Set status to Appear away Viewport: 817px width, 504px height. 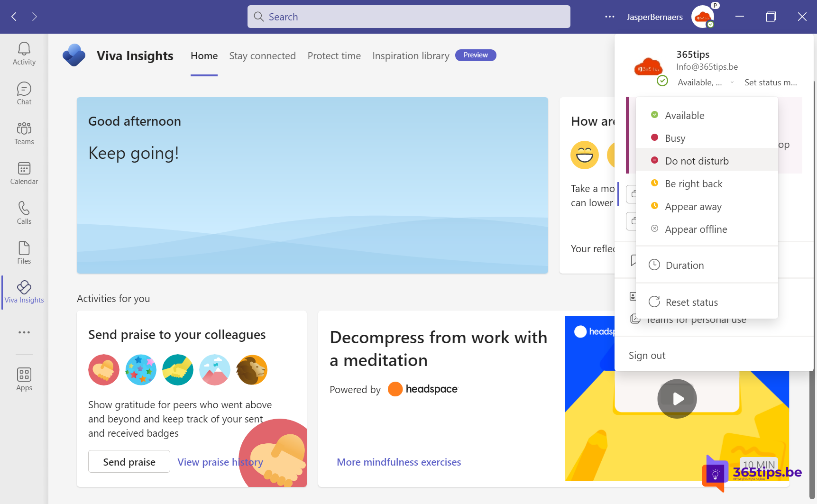click(x=707, y=206)
